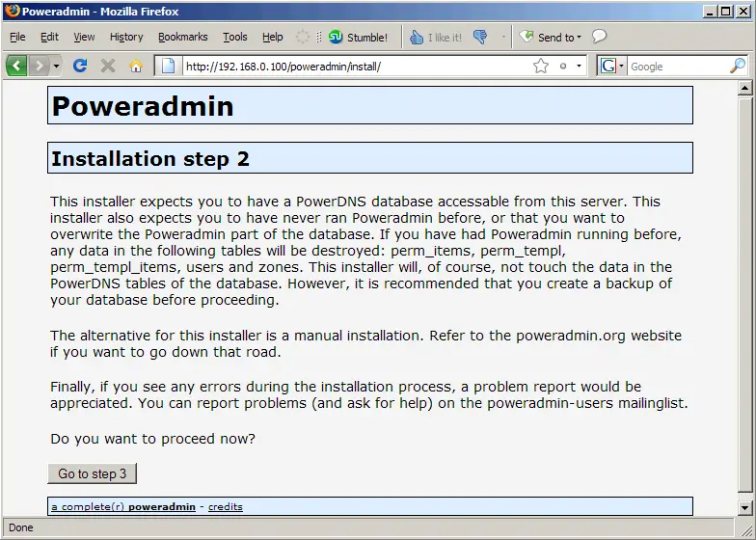Click the Firefox logo in title bar
Viewport: 756px width, 540px height.
click(x=12, y=11)
